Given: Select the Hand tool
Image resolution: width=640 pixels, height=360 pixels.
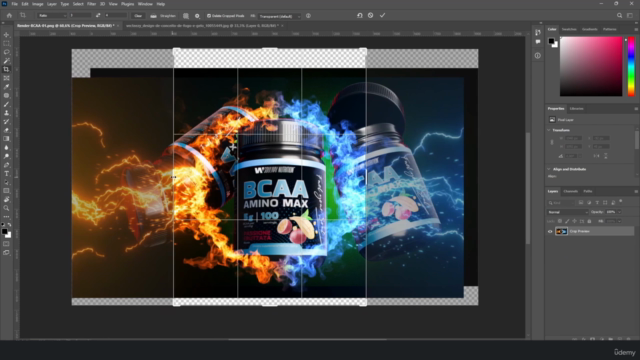Looking at the screenshot, I should [x=6, y=200].
